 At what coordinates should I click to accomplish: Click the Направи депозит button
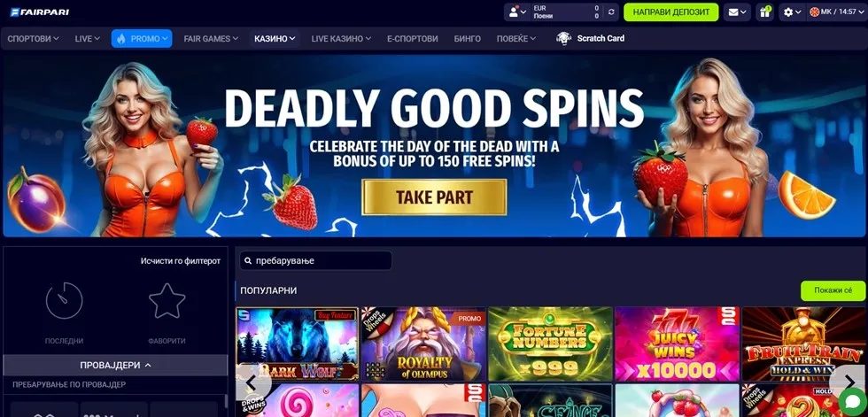tap(671, 12)
